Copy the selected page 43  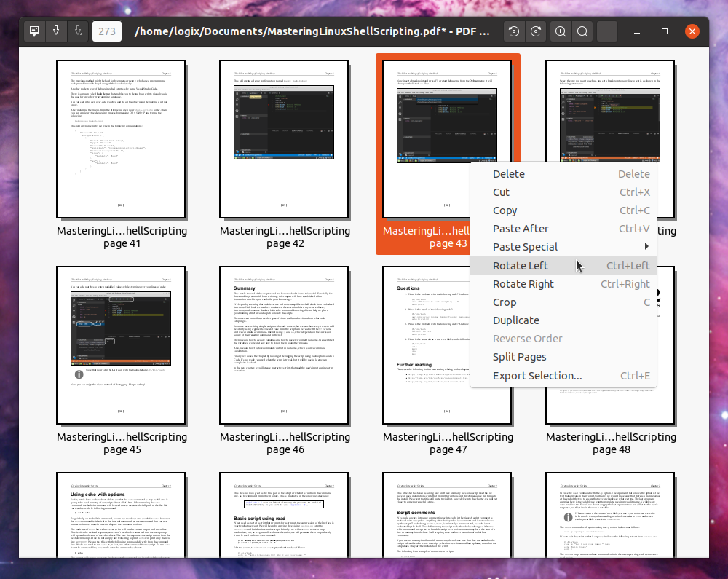(x=505, y=210)
